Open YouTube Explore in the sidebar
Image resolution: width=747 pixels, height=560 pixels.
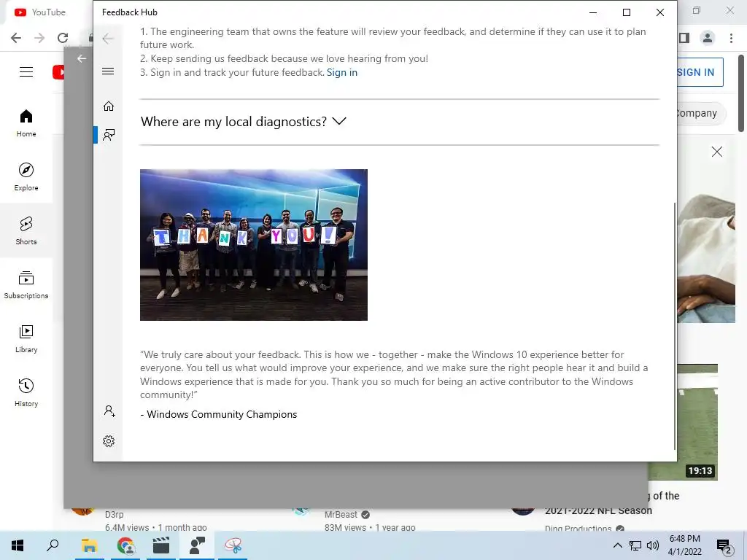[26, 176]
